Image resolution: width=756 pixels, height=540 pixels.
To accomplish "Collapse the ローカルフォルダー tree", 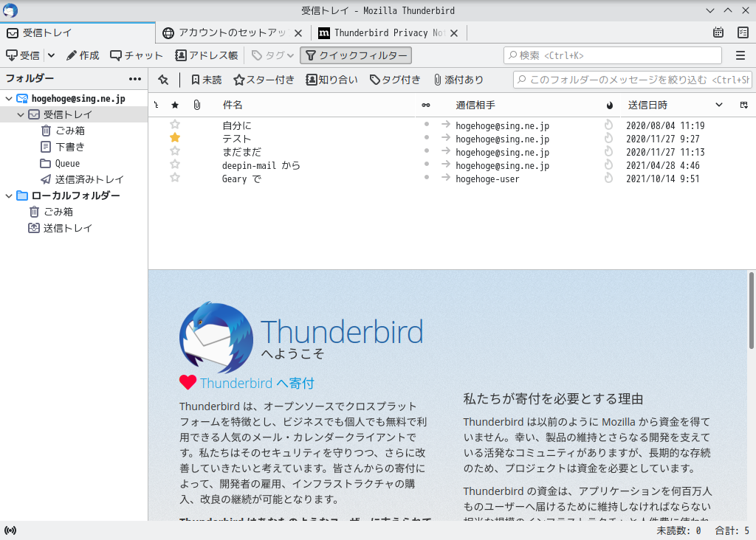I will tap(9, 195).
